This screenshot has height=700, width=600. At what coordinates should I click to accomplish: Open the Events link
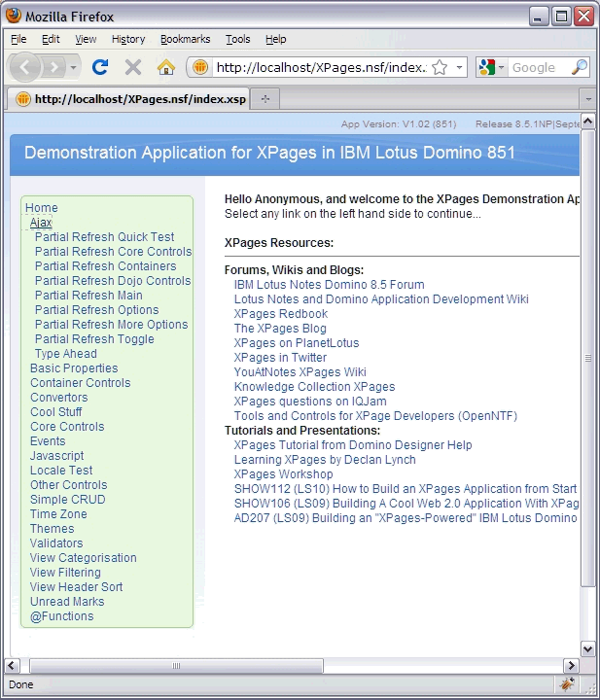(48, 441)
